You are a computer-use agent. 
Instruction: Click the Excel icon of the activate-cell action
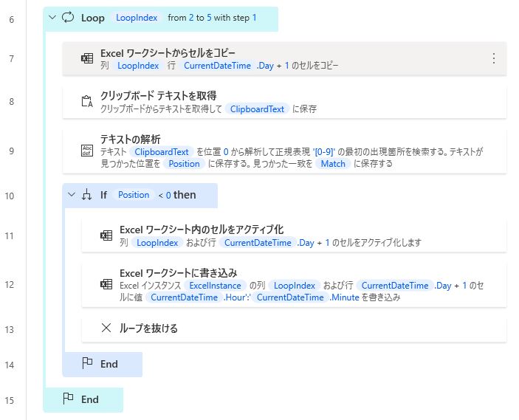point(106,235)
